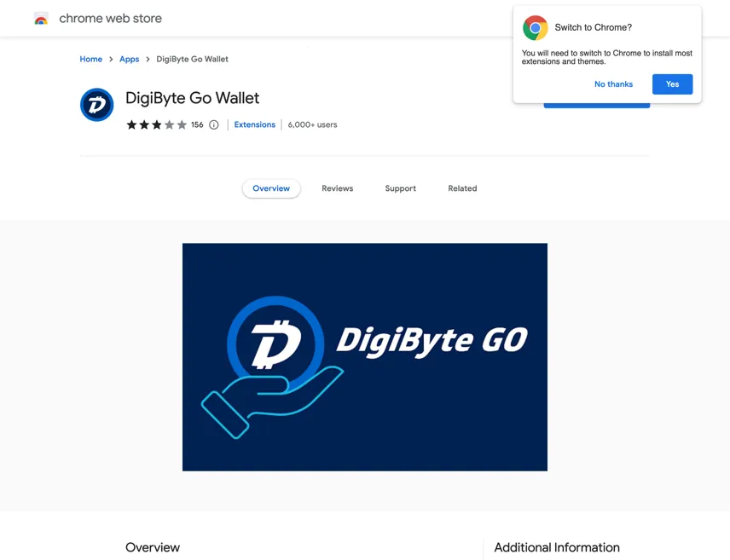Click the star rating row

click(x=157, y=124)
